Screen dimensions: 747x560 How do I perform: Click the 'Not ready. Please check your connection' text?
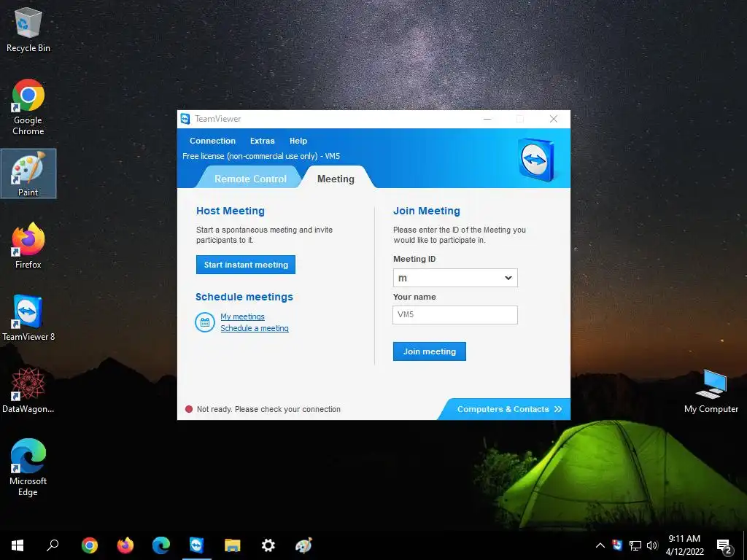pyautogui.click(x=268, y=409)
